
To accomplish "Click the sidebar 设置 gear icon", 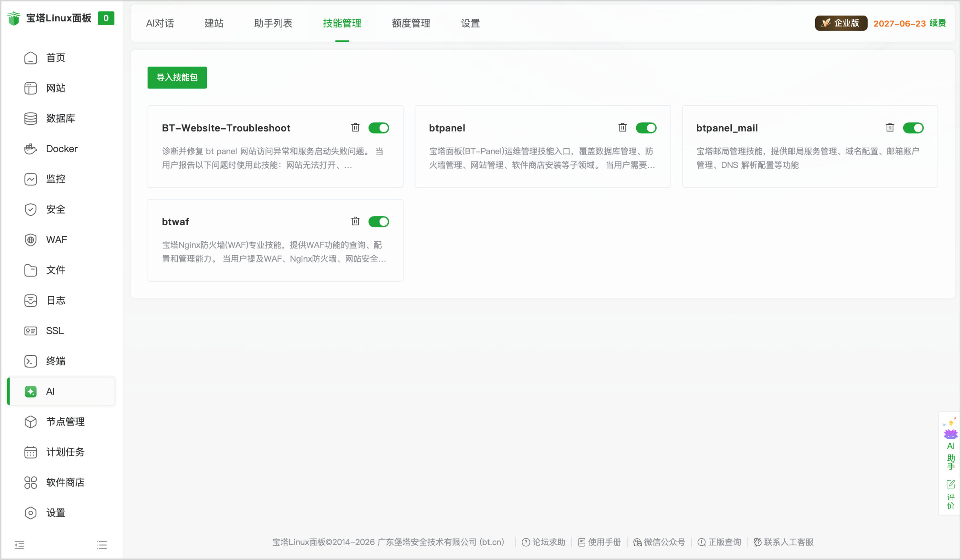I will (x=31, y=513).
